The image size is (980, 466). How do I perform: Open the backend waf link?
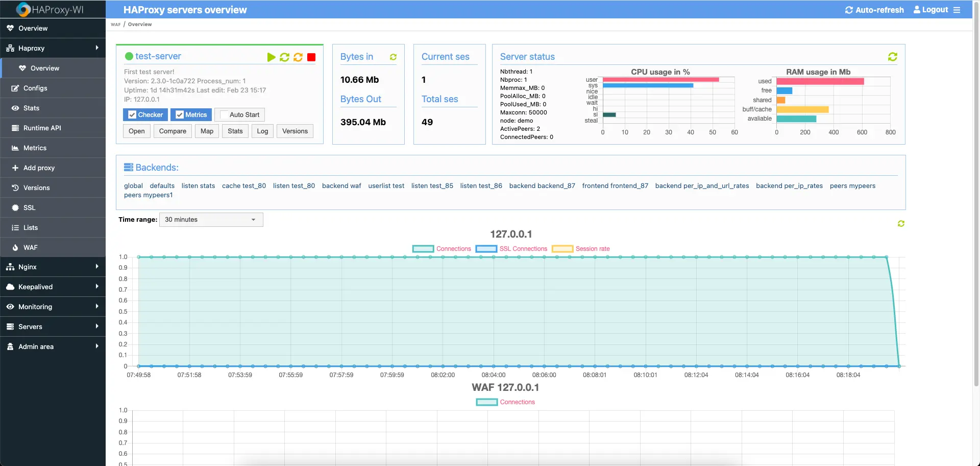coord(341,185)
